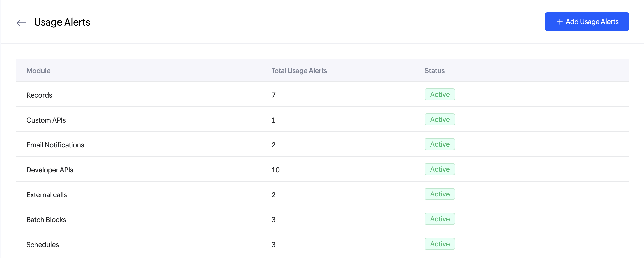The height and width of the screenshot is (258, 644).
Task: Open the Batch Blocks module
Action: tap(46, 220)
